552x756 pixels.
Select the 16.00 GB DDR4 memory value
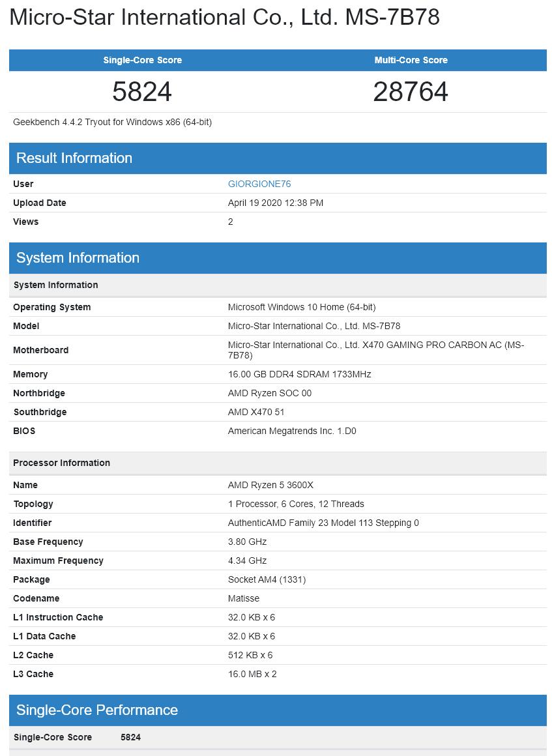299,374
